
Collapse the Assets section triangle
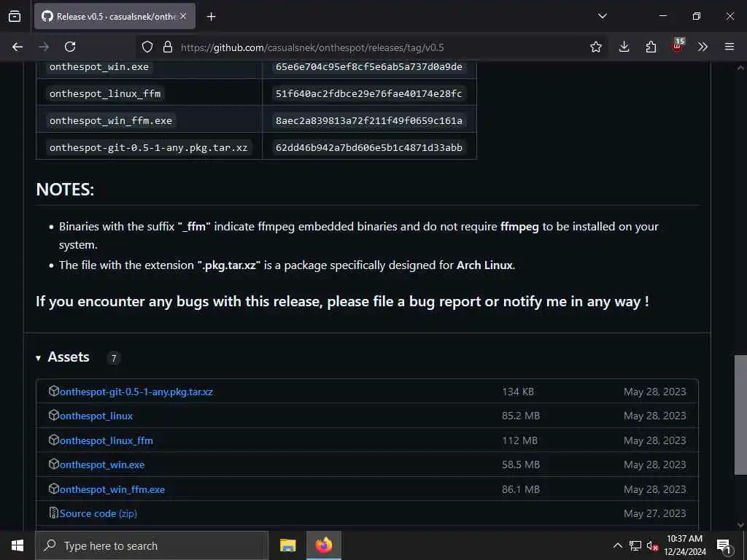pyautogui.click(x=38, y=358)
